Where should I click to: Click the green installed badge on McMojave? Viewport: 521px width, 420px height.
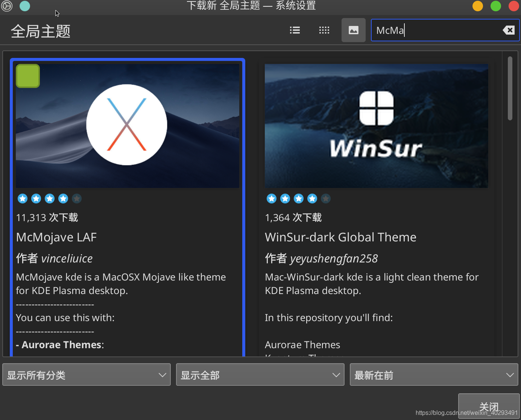[x=28, y=76]
